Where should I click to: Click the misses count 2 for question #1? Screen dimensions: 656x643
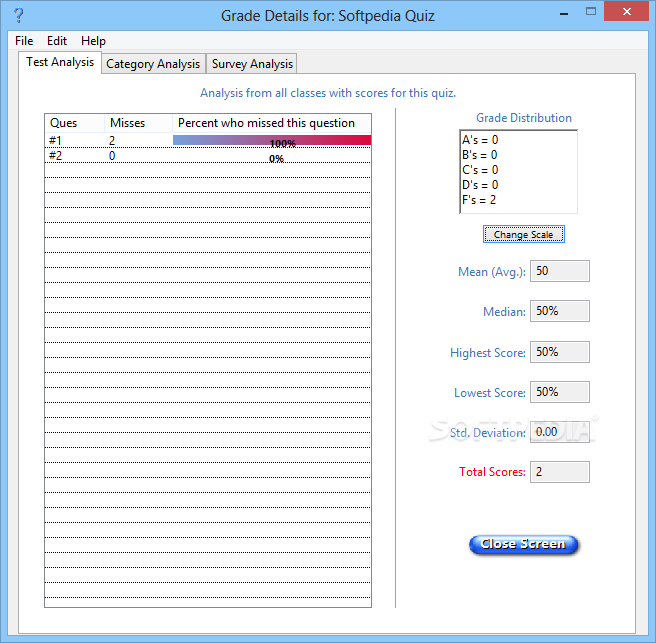coord(112,141)
